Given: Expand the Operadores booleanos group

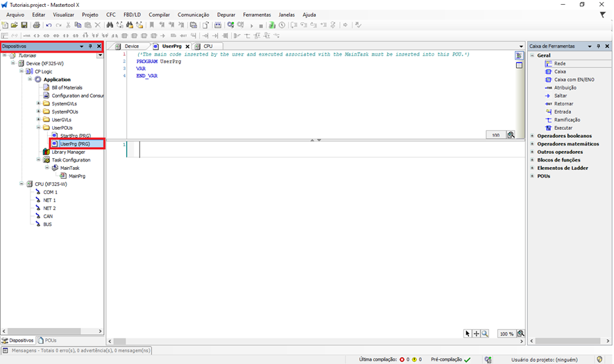Looking at the screenshot, I should (x=532, y=136).
